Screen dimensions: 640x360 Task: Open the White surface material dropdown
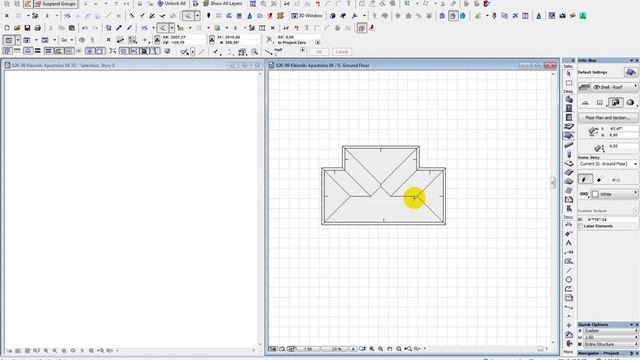[614, 194]
